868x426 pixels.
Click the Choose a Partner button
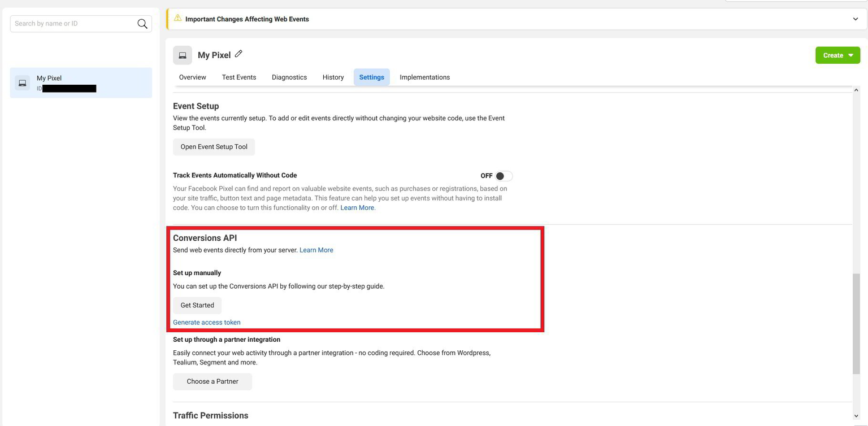212,381
